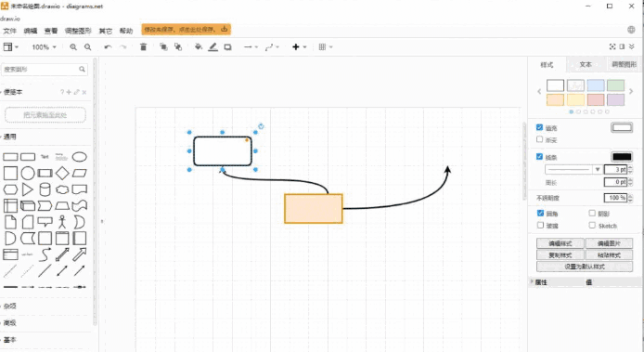This screenshot has width=644, height=352.
Task: Collapse the 通用 (General) shape section
Action: click(10, 137)
